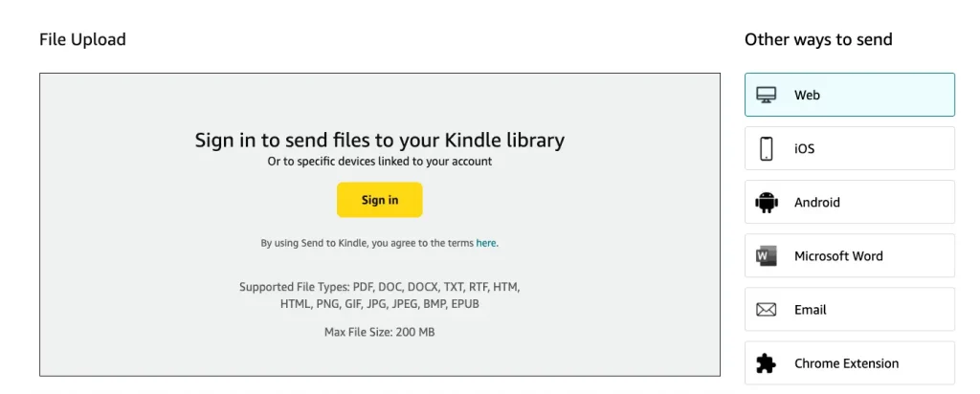Select the iOS sending option
This screenshot has width=980, height=394.
(x=850, y=148)
